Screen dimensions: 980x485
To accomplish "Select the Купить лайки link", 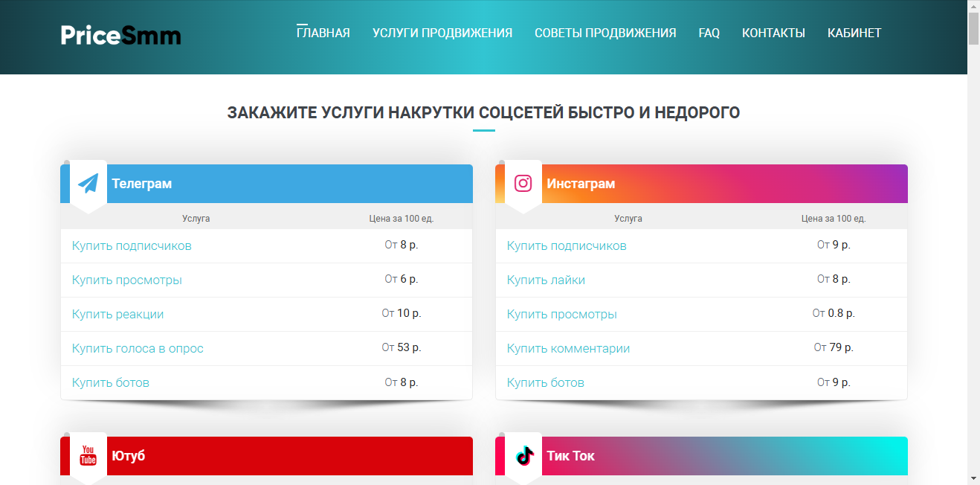I will [x=546, y=280].
